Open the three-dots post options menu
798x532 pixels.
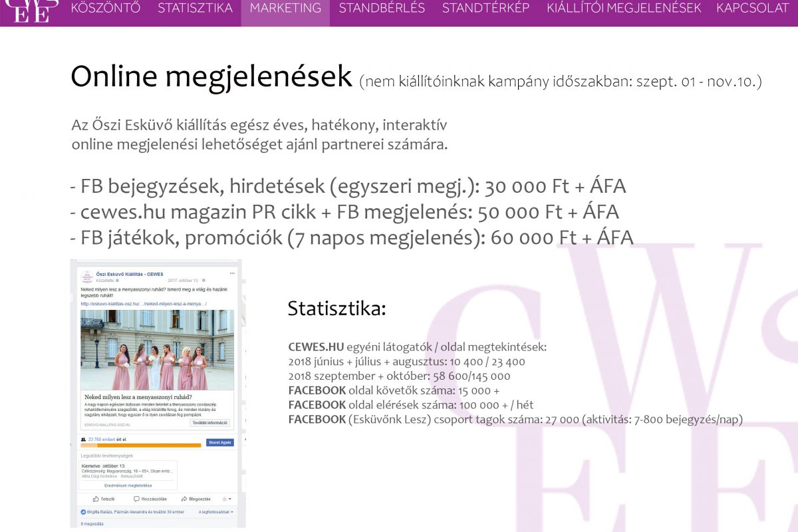[232, 273]
